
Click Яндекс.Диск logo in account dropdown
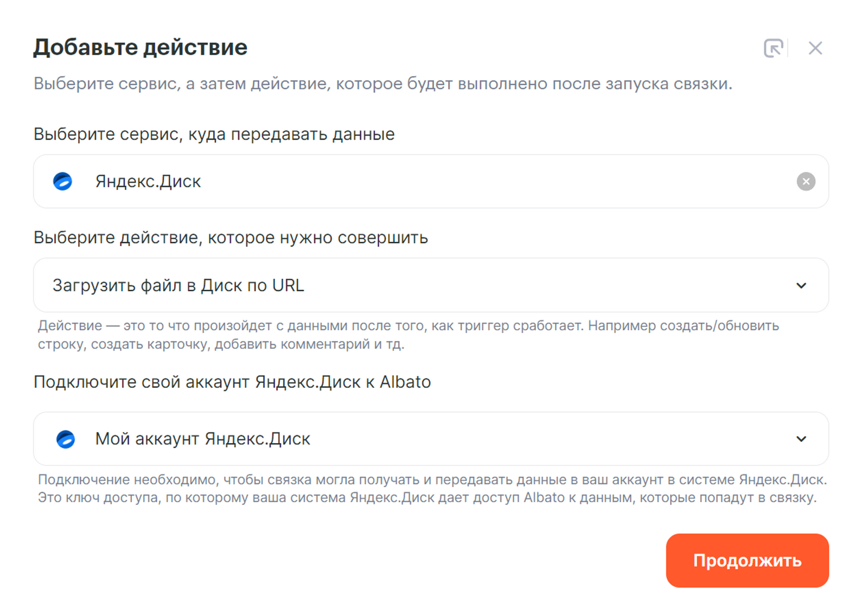pyautogui.click(x=66, y=439)
